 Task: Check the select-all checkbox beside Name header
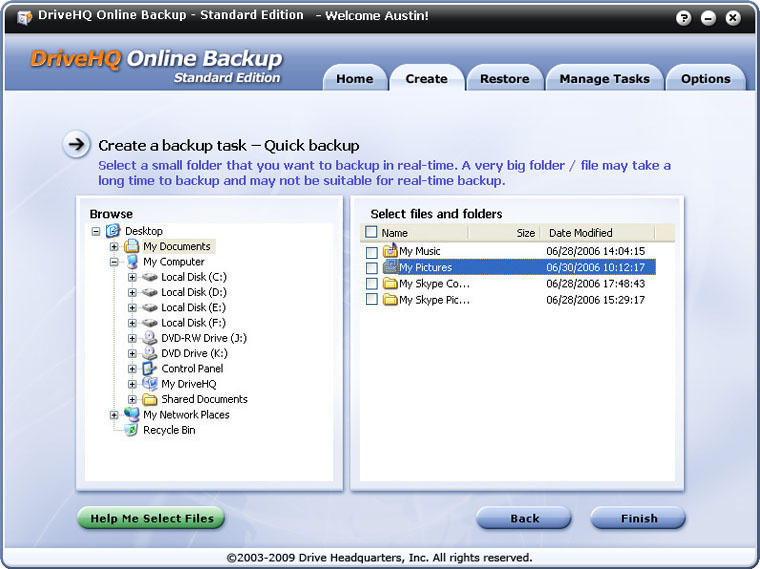coord(371,232)
